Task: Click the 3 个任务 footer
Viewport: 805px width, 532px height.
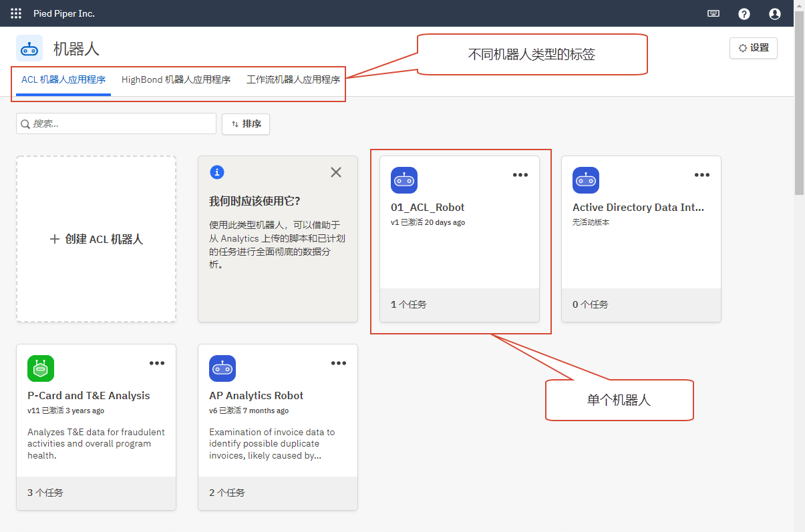Action: tap(96, 493)
